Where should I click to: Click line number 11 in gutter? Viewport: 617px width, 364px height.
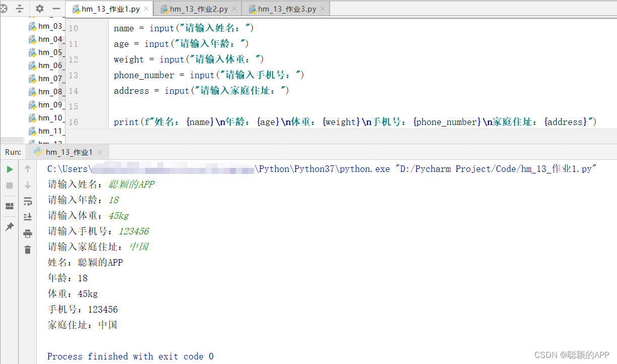[x=74, y=44]
